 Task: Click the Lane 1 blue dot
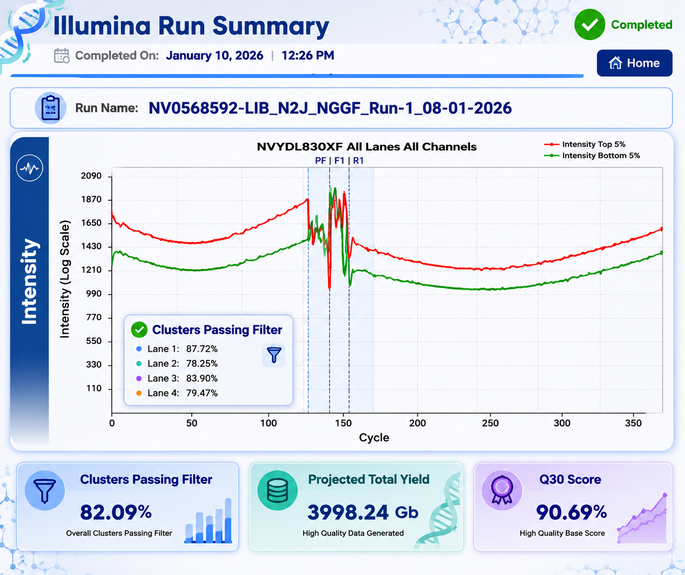139,349
